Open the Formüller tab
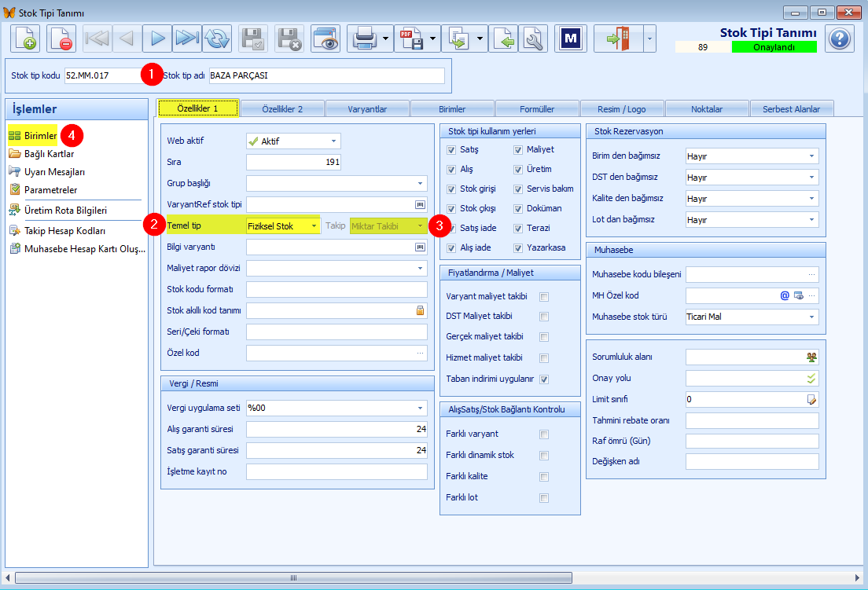868x590 pixels. tap(537, 109)
